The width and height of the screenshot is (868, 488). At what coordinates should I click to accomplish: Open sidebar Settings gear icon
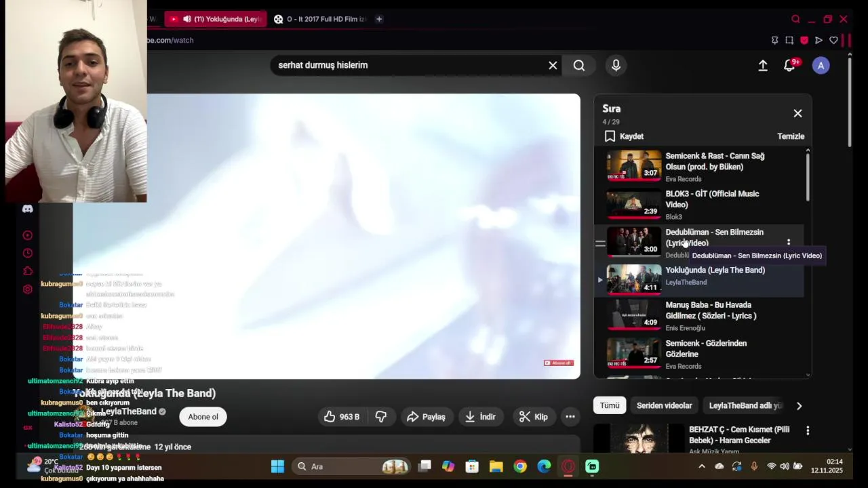pyautogui.click(x=28, y=289)
